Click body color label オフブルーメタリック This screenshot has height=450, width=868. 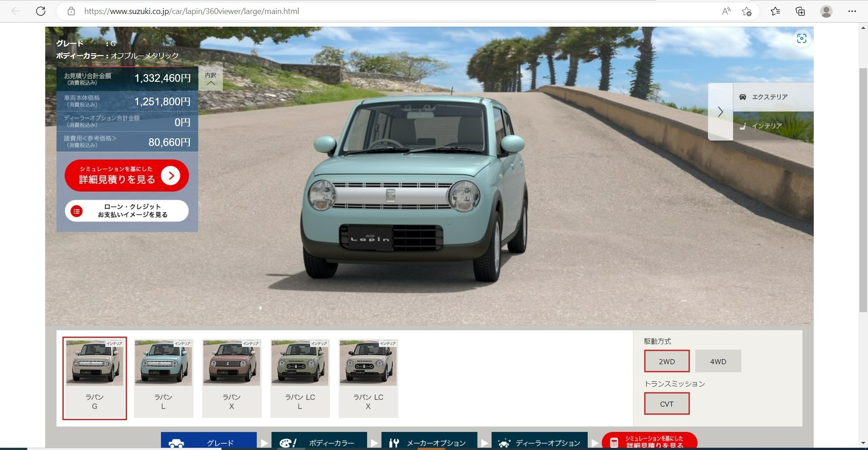coord(145,56)
